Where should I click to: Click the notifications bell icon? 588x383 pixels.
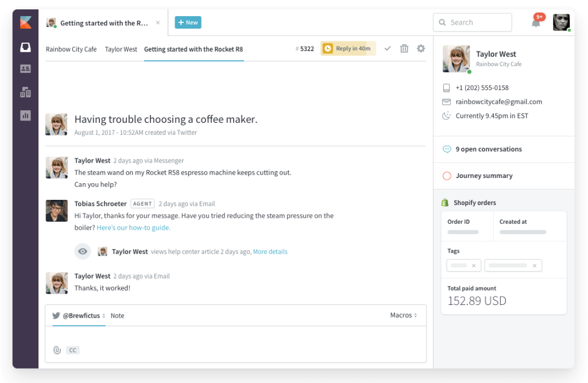click(x=536, y=22)
